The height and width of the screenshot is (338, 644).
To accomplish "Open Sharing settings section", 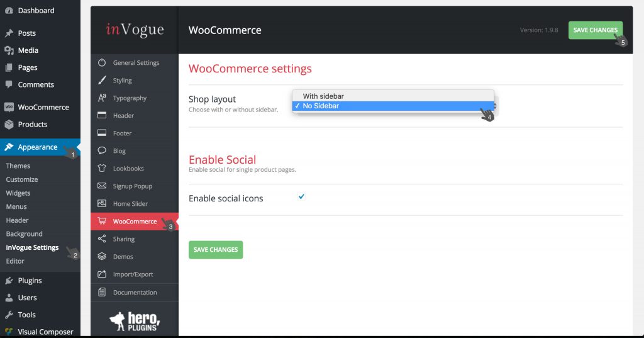I will click(135, 239).
